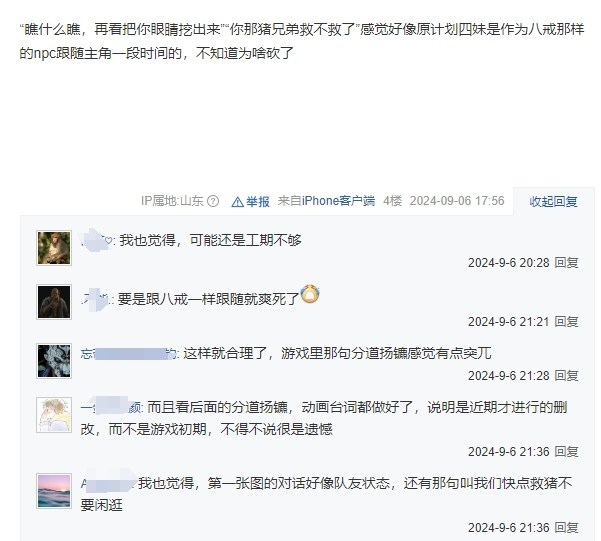Click the 4楼 floor post timestamp

point(457,201)
